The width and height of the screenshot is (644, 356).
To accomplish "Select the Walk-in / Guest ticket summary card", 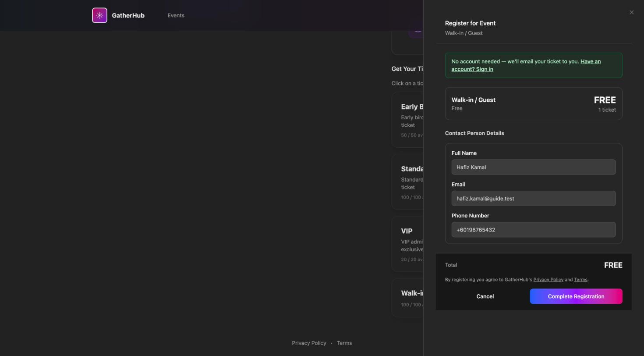I will [x=534, y=103].
